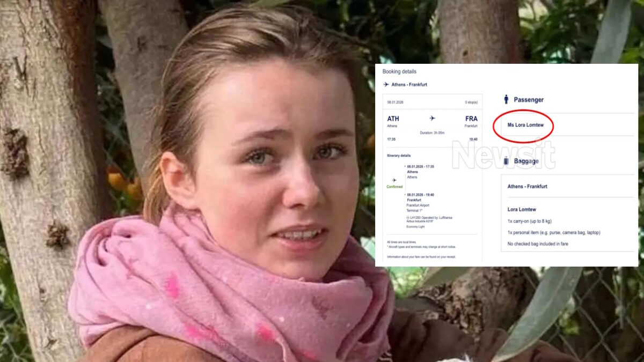Viewport: 644px width, 362px height.
Task: Click the 0 stop(s) label
Action: [471, 102]
